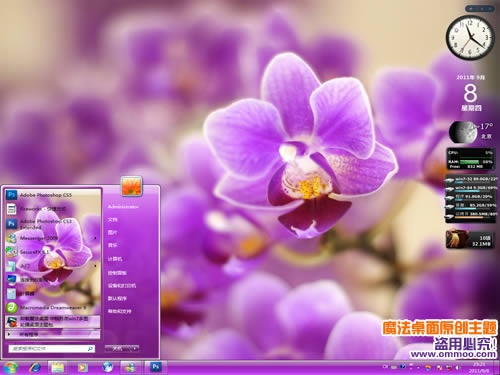The height and width of the screenshot is (375, 500).
Task: Open the Administrator user folder
Action: pyautogui.click(x=123, y=207)
